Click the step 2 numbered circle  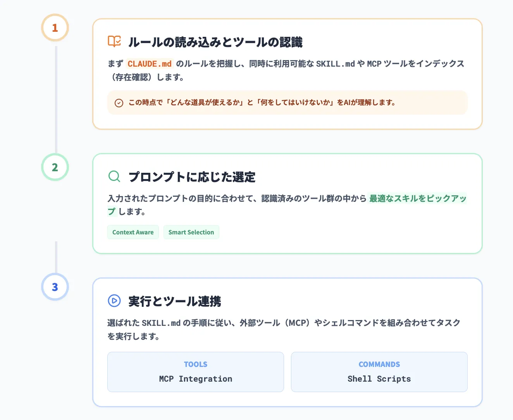tap(55, 167)
